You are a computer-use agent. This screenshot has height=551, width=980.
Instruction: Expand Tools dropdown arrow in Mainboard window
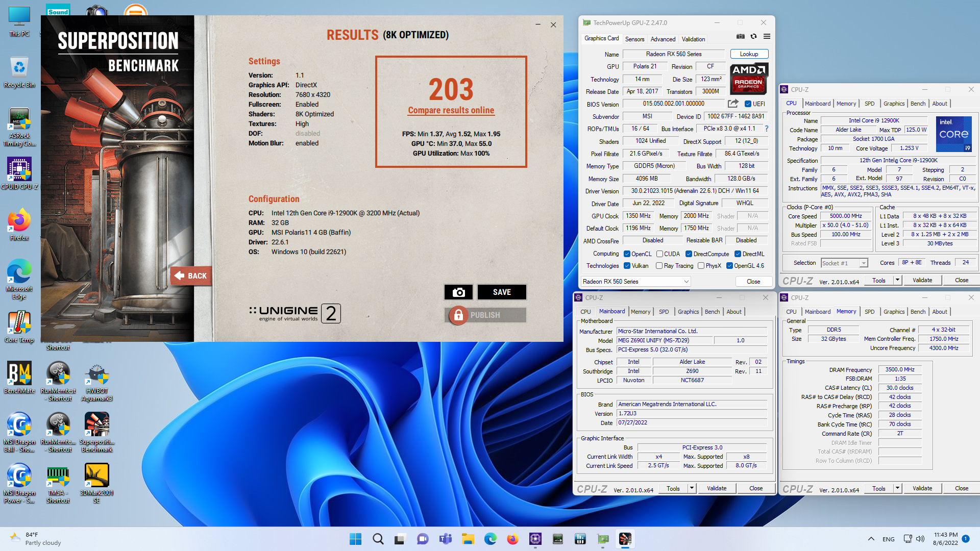pyautogui.click(x=692, y=488)
